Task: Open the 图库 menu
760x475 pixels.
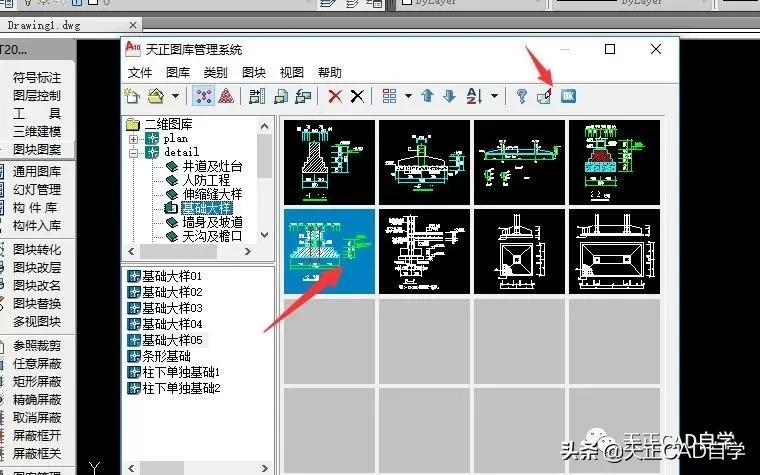Action: [x=178, y=73]
